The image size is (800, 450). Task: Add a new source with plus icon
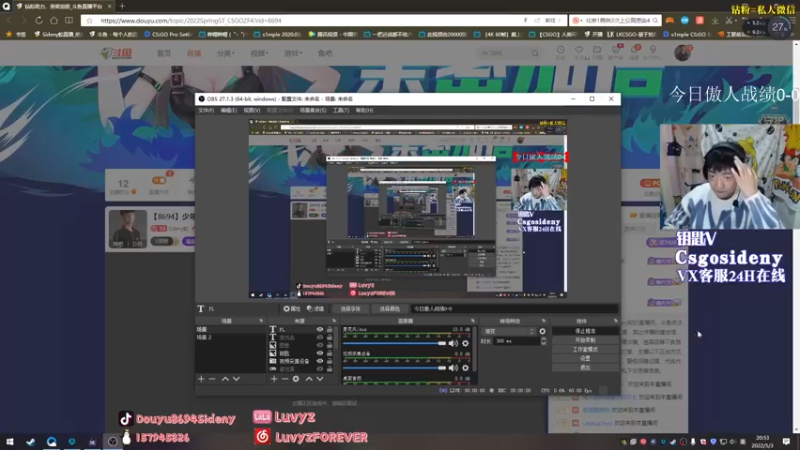pyautogui.click(x=274, y=379)
